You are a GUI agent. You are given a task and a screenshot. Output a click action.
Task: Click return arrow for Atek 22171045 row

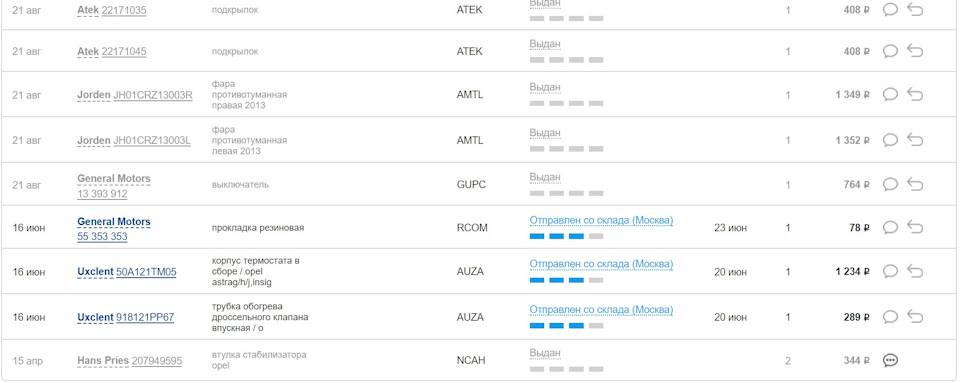pyautogui.click(x=915, y=51)
